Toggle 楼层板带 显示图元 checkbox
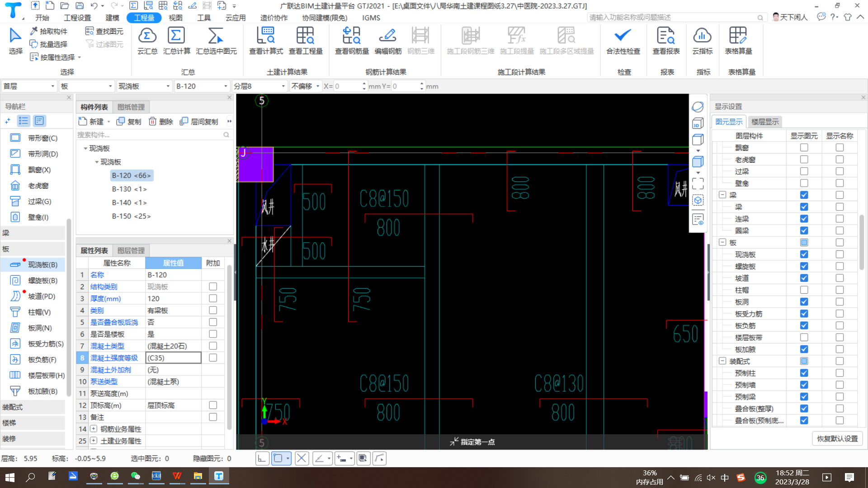The width and height of the screenshot is (868, 488). click(x=804, y=338)
